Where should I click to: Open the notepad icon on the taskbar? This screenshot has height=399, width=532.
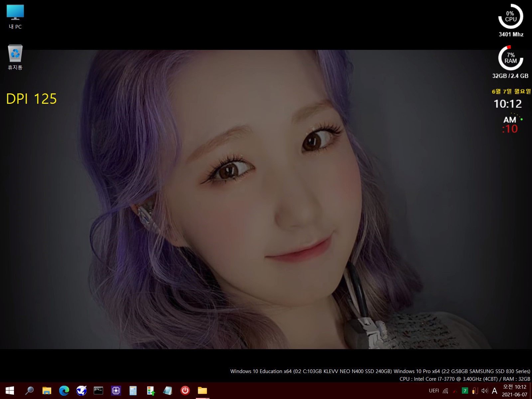(168, 391)
